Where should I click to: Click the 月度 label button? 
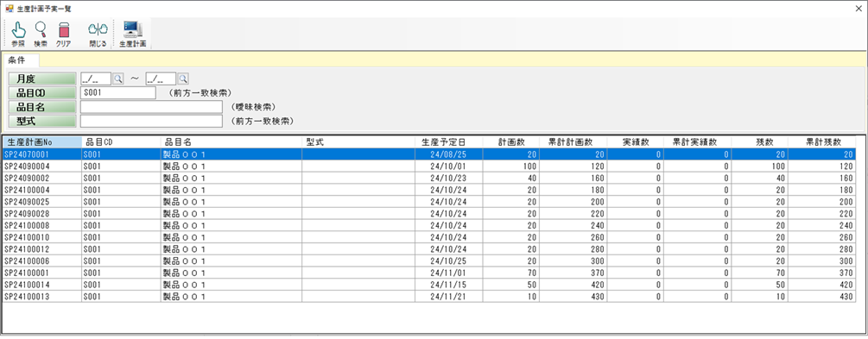pos(42,78)
